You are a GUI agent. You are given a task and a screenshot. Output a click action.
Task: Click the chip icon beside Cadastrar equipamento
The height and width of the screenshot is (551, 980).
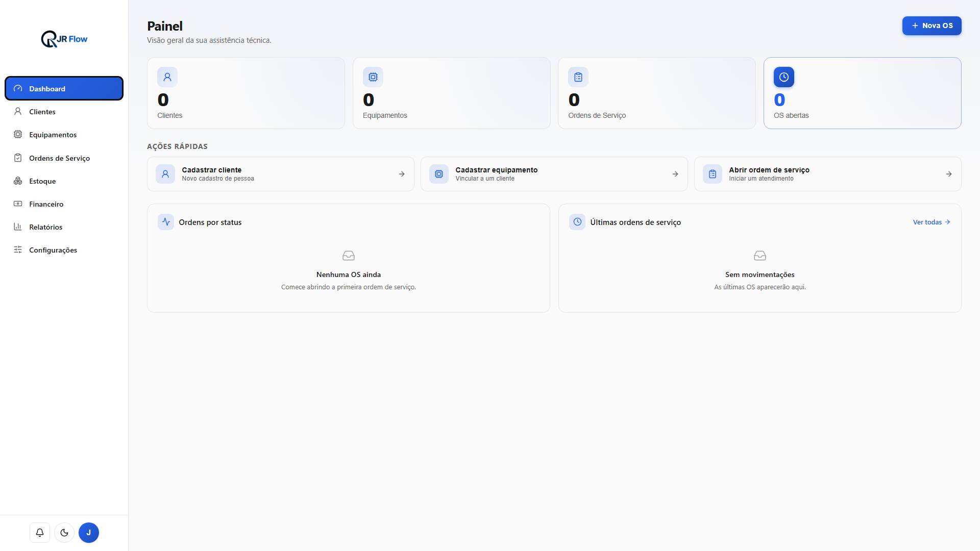(439, 174)
